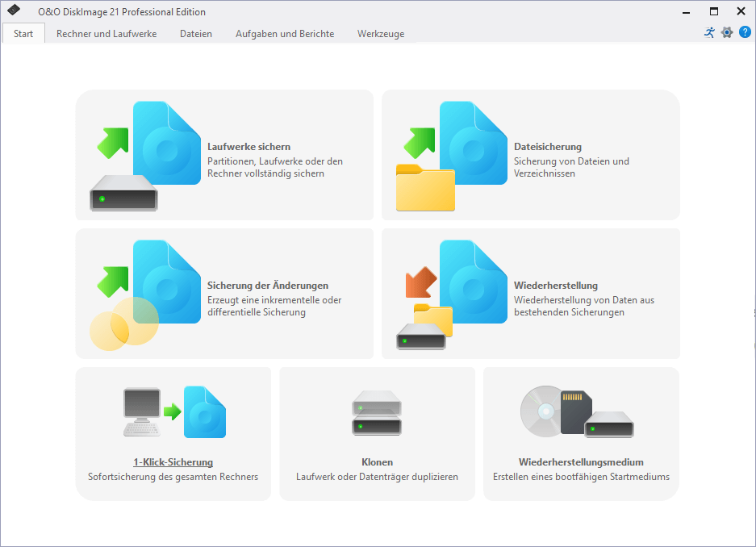
Task: Close the O&O DiskImage window
Action: (741, 11)
